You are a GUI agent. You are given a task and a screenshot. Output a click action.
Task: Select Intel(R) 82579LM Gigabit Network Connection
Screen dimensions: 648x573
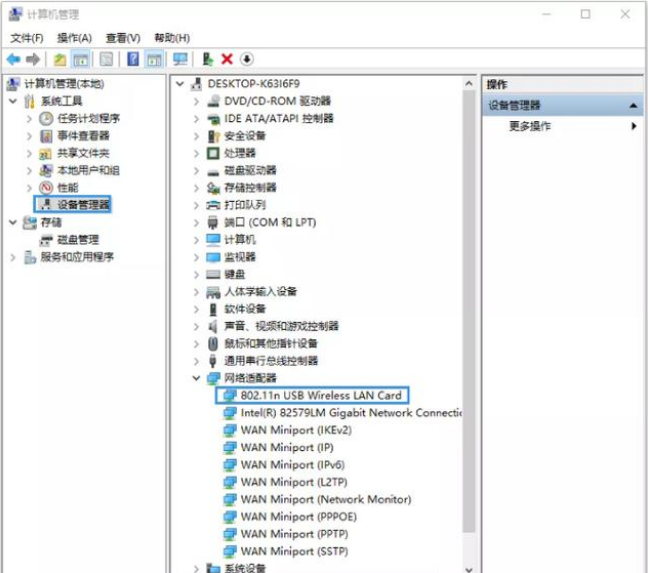[351, 413]
